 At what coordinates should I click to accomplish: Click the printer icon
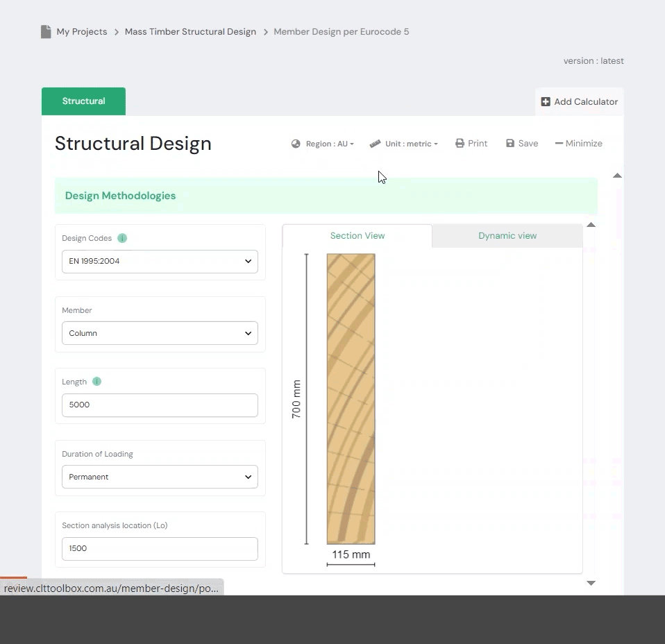coord(460,143)
